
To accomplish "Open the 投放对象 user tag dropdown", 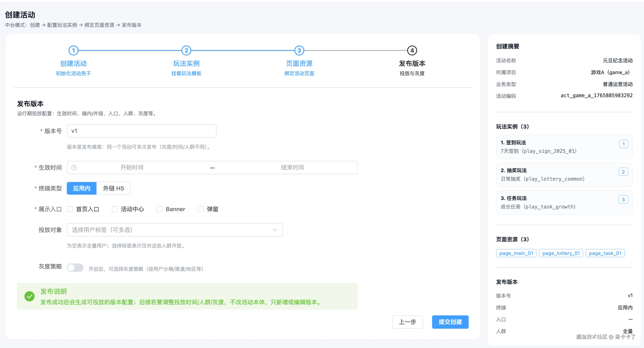I will pos(170,230).
